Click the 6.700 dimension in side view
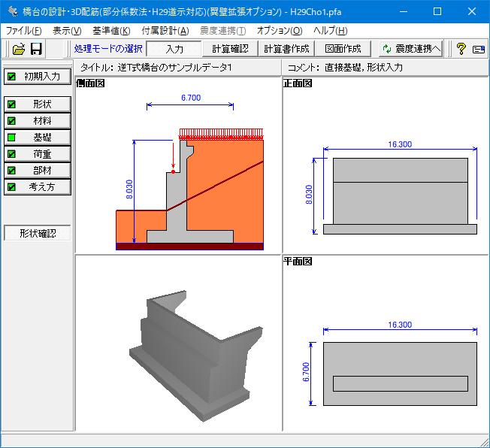This screenshot has height=448, width=490. click(191, 98)
